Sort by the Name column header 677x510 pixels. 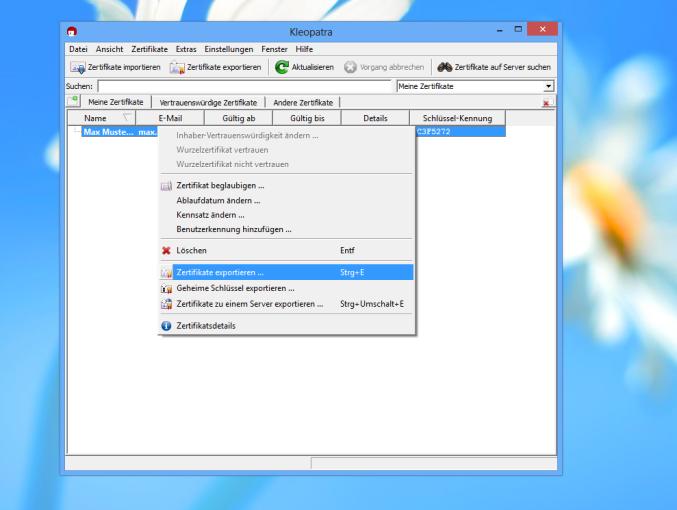pyautogui.click(x=102, y=118)
